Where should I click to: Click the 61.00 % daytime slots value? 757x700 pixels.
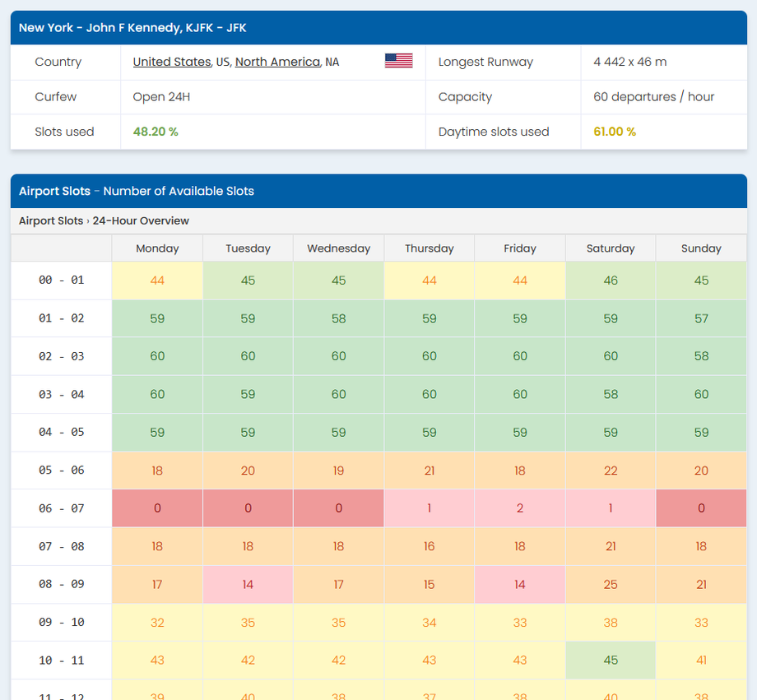tap(615, 132)
